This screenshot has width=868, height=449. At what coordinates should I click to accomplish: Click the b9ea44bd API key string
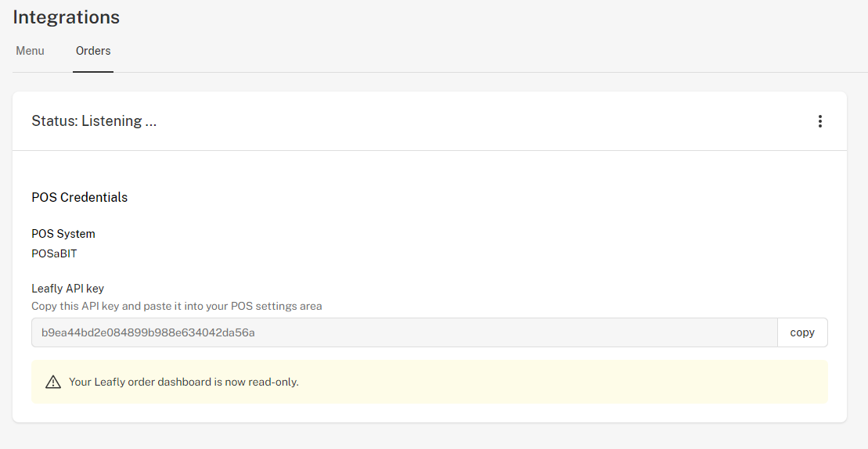(148, 332)
